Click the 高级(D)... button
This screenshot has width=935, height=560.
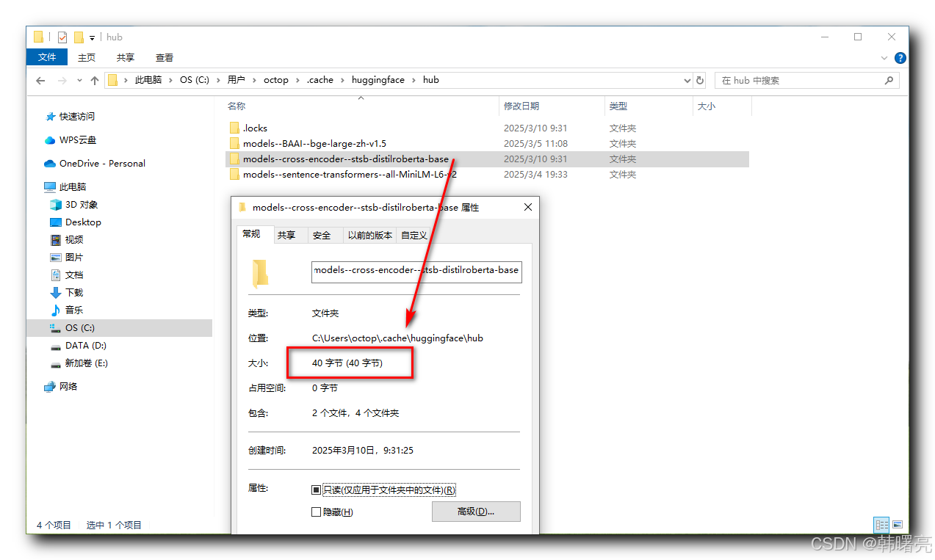click(475, 512)
